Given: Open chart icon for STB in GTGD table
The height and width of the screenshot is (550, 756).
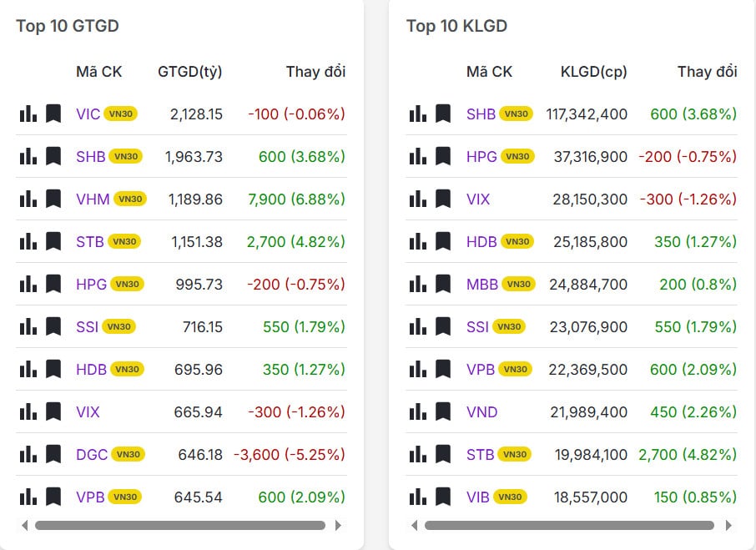Looking at the screenshot, I should (28, 241).
